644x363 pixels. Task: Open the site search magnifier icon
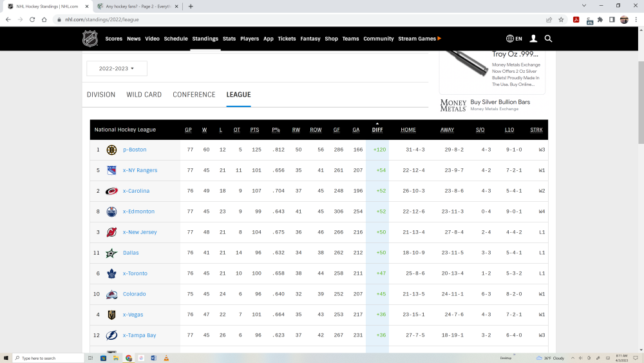click(548, 39)
